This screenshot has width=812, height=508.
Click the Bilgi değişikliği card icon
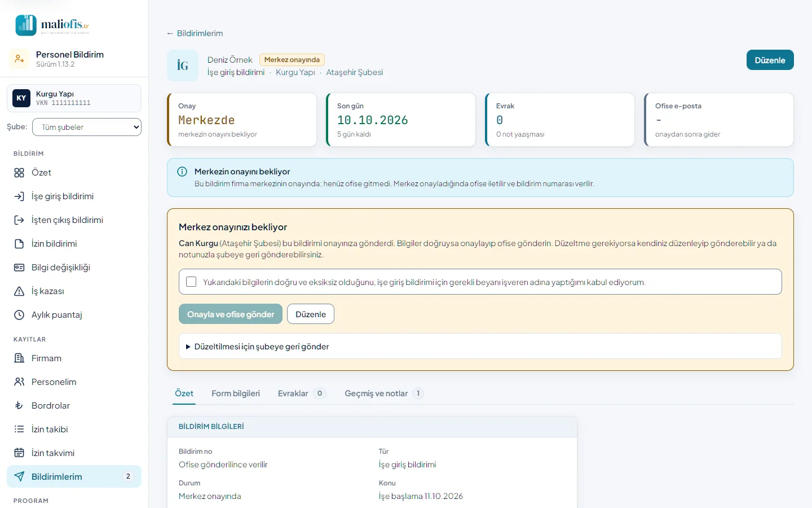[x=19, y=268]
